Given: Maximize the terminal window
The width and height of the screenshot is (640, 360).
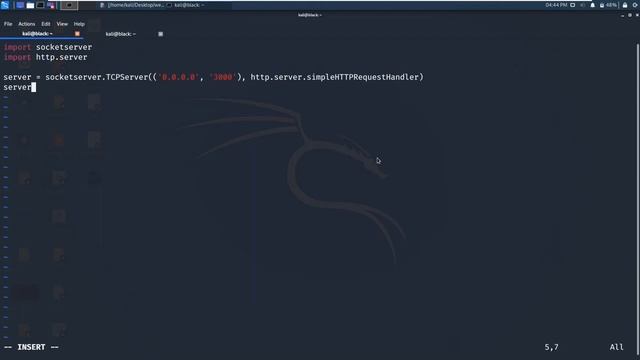Looking at the screenshot, I should click(x=630, y=15).
